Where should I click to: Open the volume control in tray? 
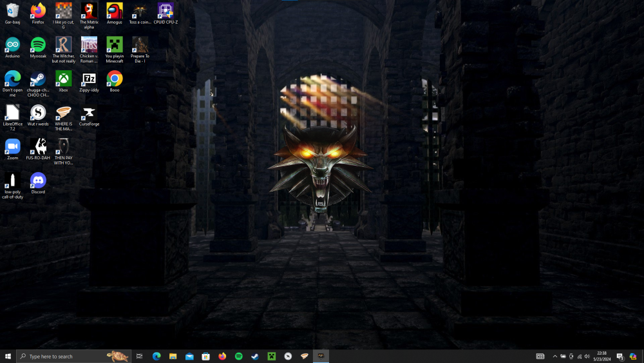click(x=587, y=356)
